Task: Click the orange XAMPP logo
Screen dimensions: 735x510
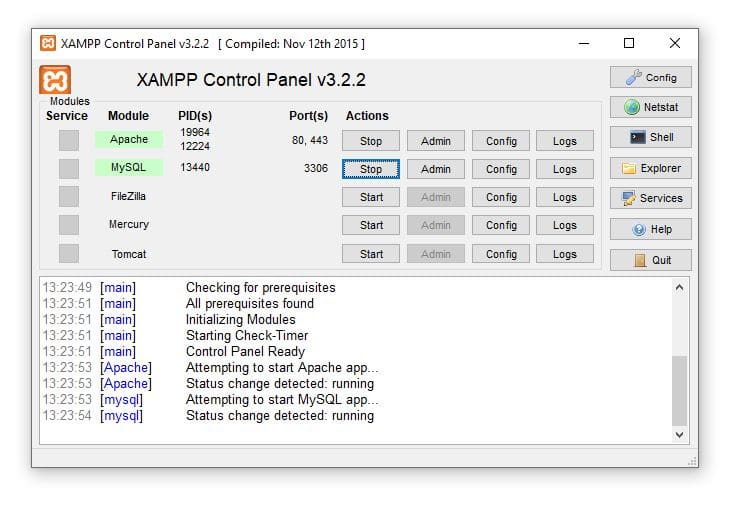Action: coord(55,80)
